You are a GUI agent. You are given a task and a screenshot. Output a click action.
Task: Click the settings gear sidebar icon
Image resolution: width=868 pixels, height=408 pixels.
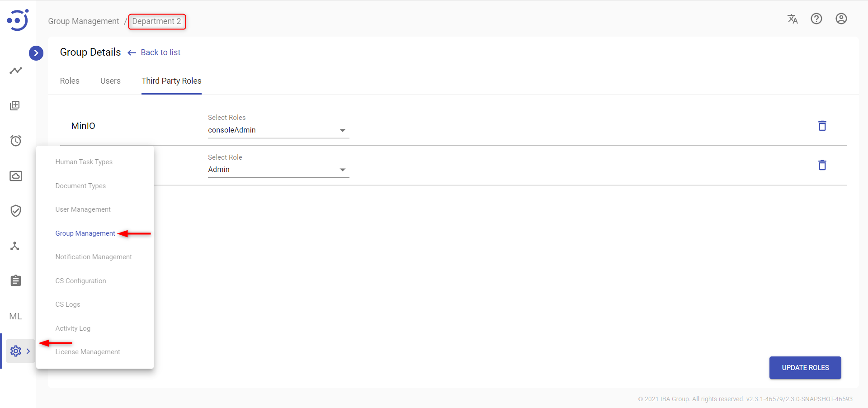pos(16,351)
